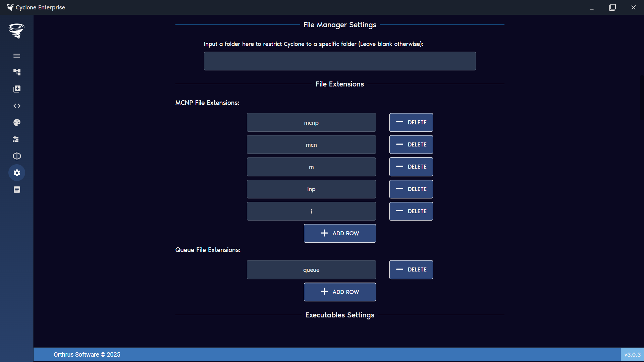This screenshot has width=644, height=362.
Task: Delete the queue extension entry
Action: tap(411, 269)
